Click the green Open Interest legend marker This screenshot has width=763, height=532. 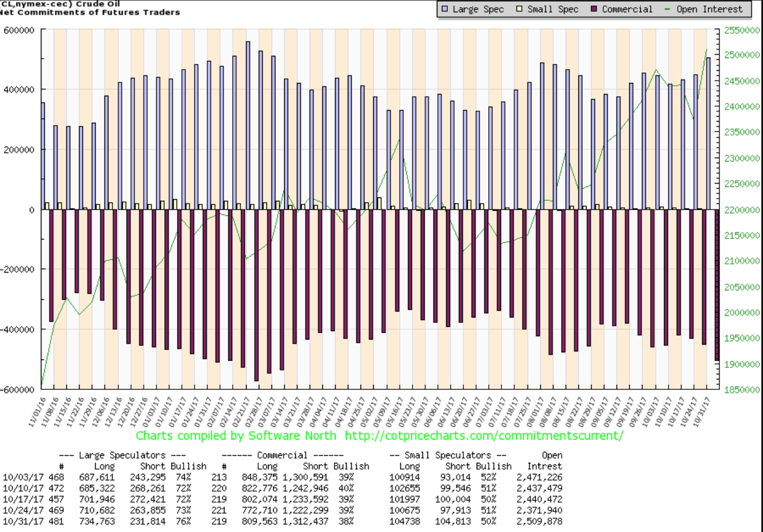click(x=667, y=9)
